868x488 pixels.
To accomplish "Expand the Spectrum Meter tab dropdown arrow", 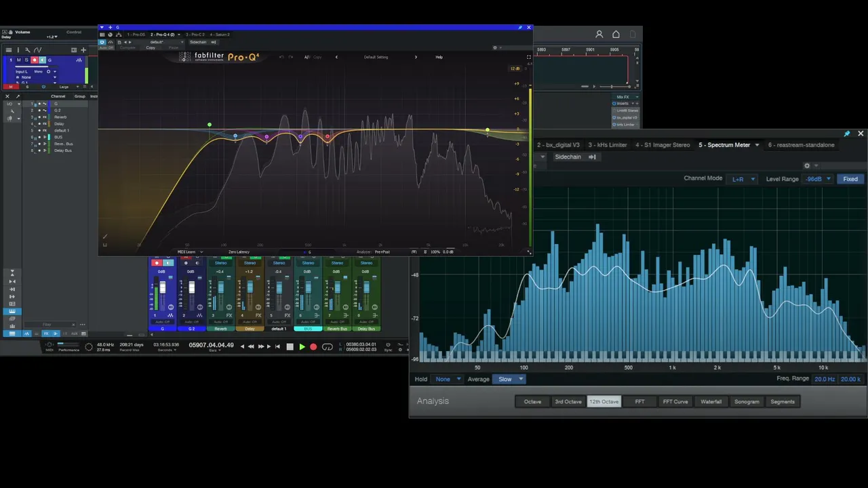I will tap(757, 145).
